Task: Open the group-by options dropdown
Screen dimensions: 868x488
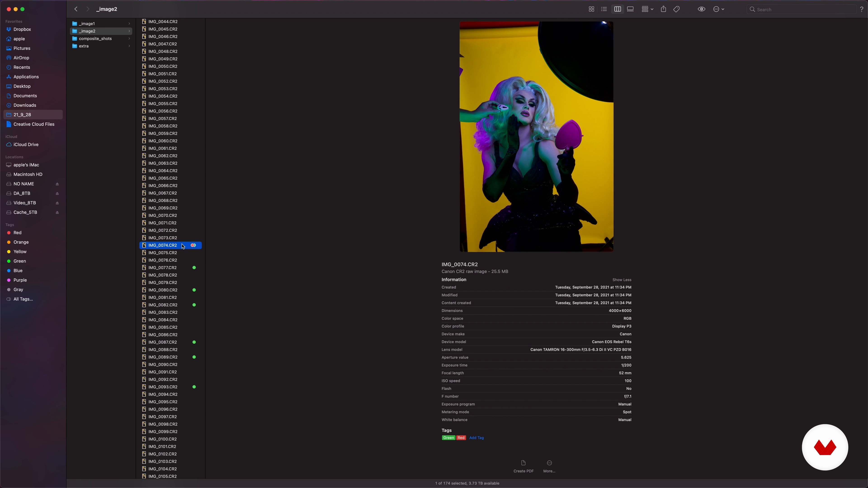Action: tap(647, 9)
